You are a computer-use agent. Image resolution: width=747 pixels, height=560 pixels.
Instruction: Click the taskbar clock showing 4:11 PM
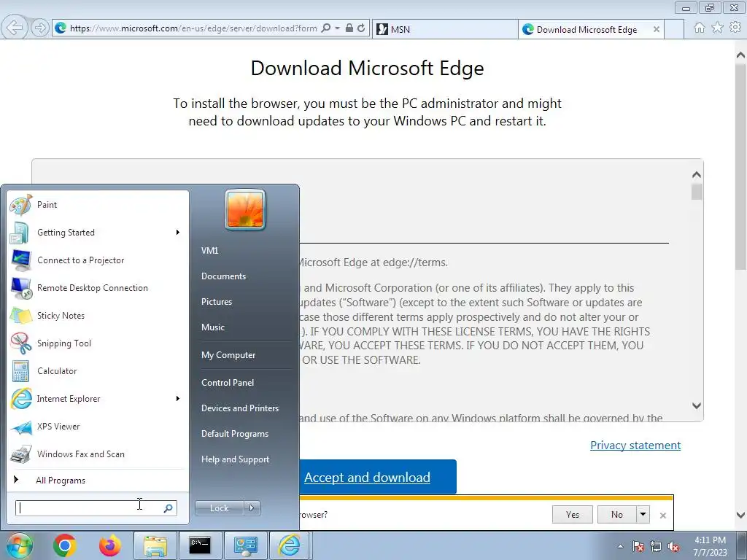(710, 546)
